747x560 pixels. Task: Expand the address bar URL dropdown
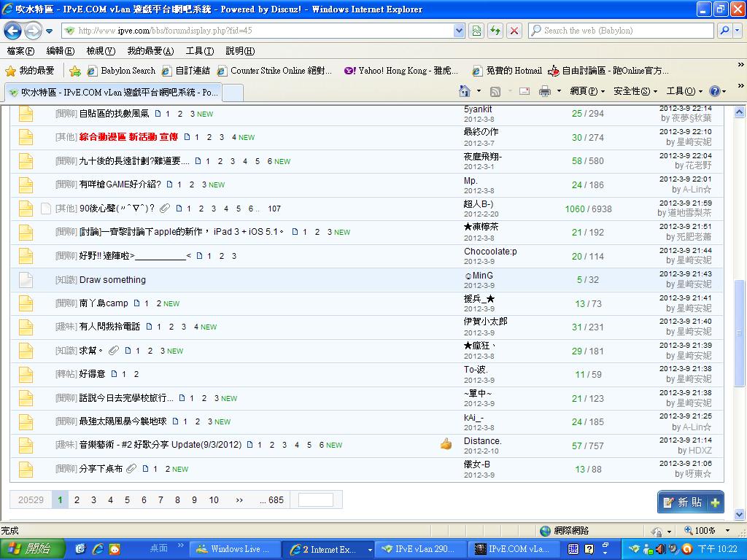[459, 31]
